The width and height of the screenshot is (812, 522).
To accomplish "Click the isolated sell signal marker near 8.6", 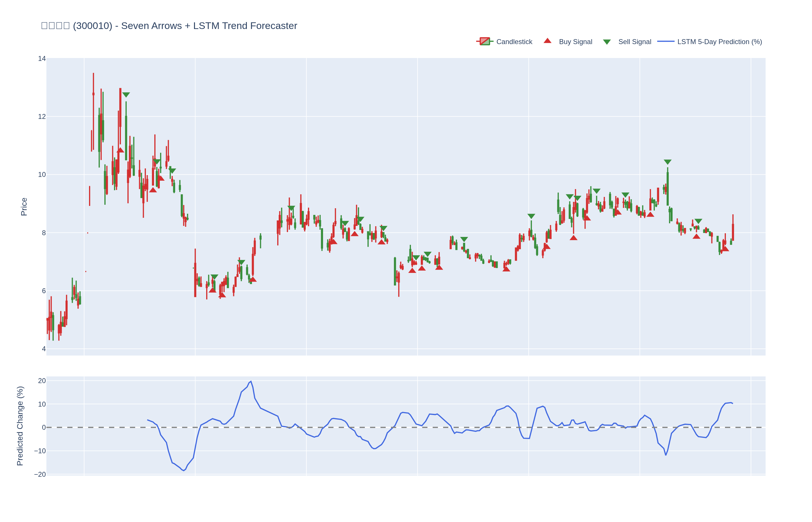I will click(531, 216).
